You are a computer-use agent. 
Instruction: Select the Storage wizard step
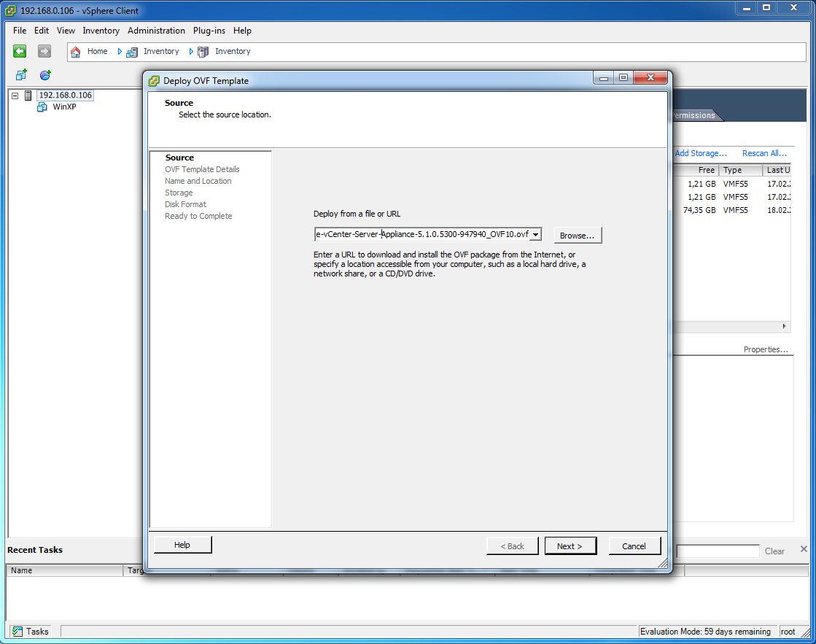click(x=179, y=193)
